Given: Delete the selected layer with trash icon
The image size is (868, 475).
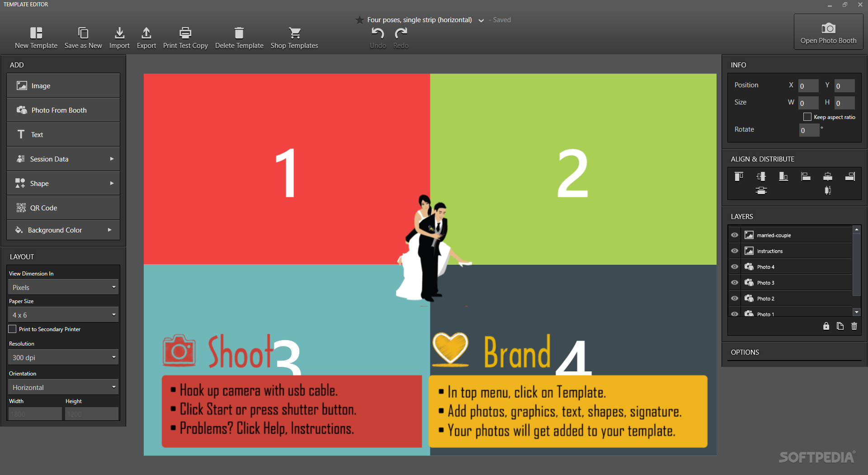Looking at the screenshot, I should pos(854,326).
